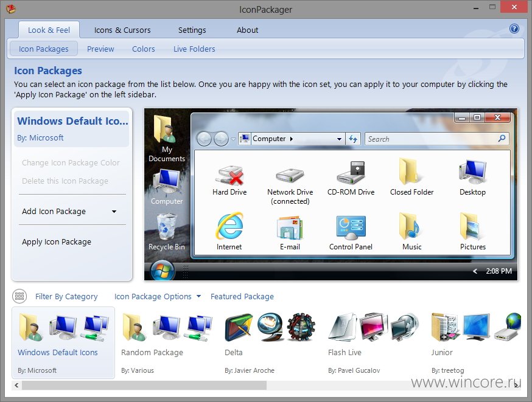Click Add Icon Package text
Image resolution: width=532 pixels, height=402 pixels.
click(x=54, y=211)
